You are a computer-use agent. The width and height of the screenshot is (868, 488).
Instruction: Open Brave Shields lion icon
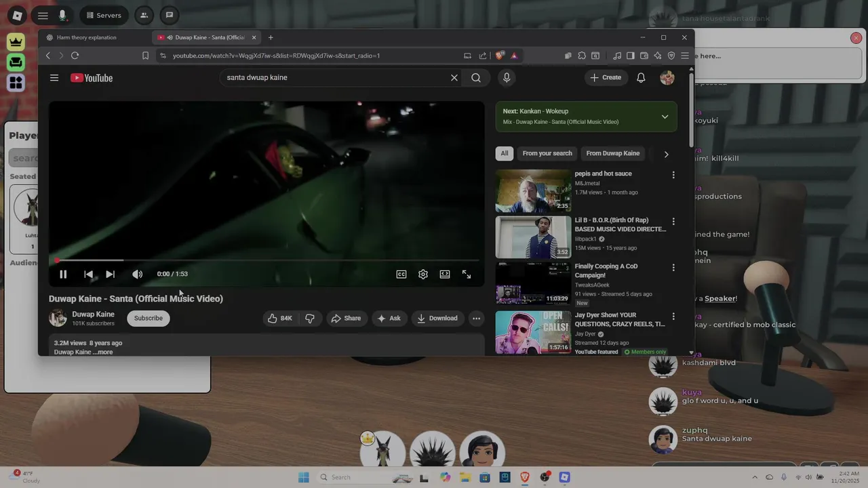[500, 56]
